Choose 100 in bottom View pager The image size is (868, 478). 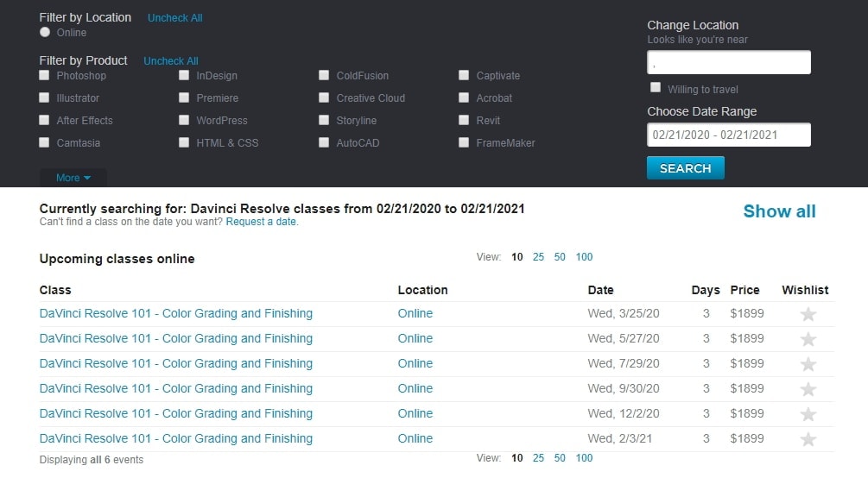pyautogui.click(x=584, y=458)
